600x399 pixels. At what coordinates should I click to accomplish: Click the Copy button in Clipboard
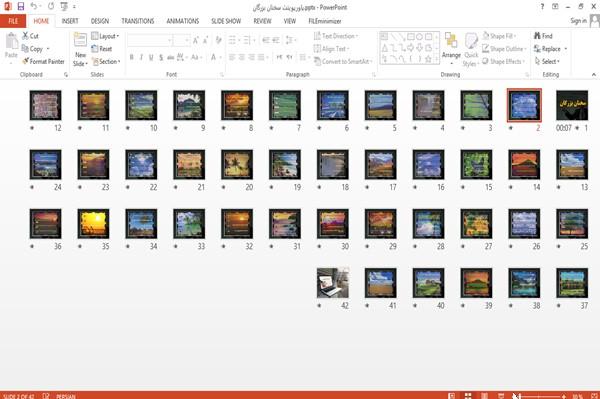[33, 49]
